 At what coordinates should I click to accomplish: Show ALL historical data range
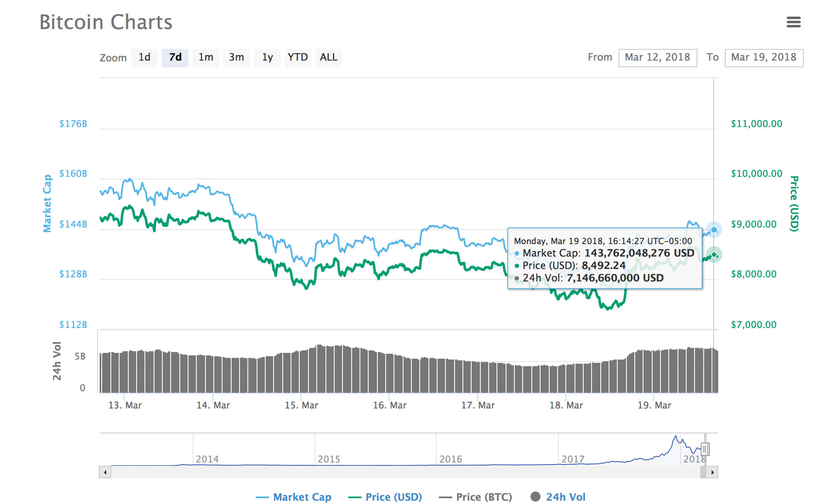click(329, 57)
